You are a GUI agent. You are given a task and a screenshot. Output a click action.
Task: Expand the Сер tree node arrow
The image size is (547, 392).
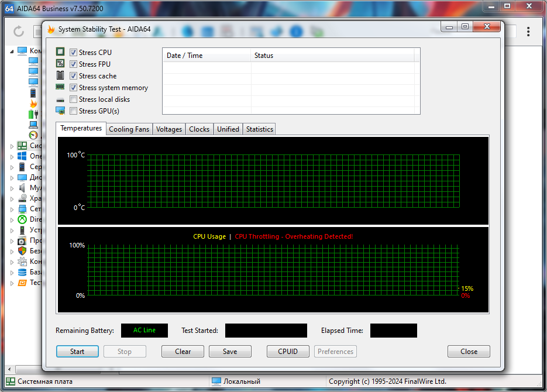12,167
